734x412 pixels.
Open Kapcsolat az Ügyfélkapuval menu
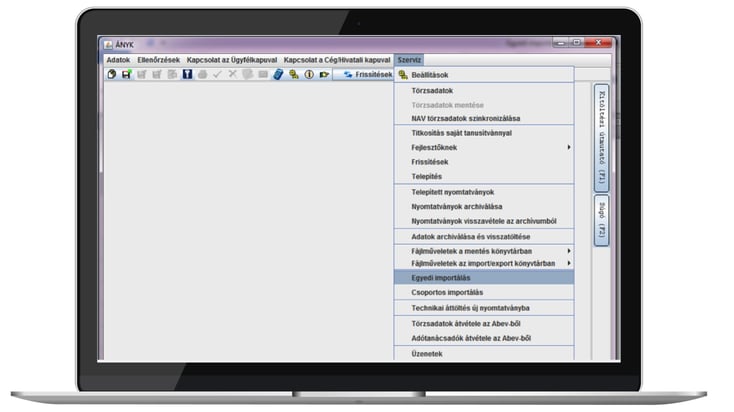coord(232,60)
